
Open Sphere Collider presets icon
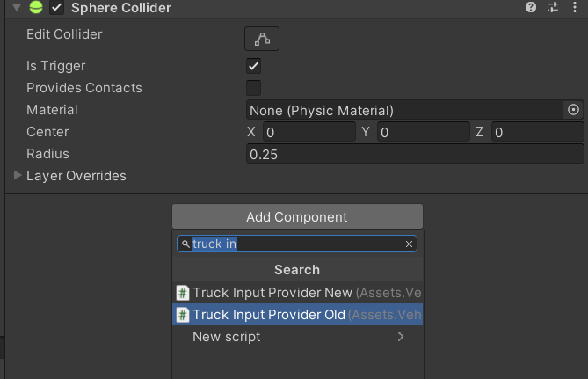(553, 8)
